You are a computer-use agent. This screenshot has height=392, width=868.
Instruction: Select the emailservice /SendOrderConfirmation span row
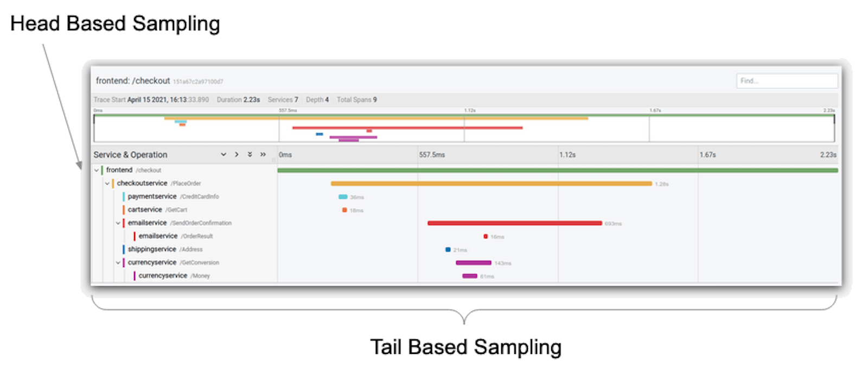pos(465,223)
